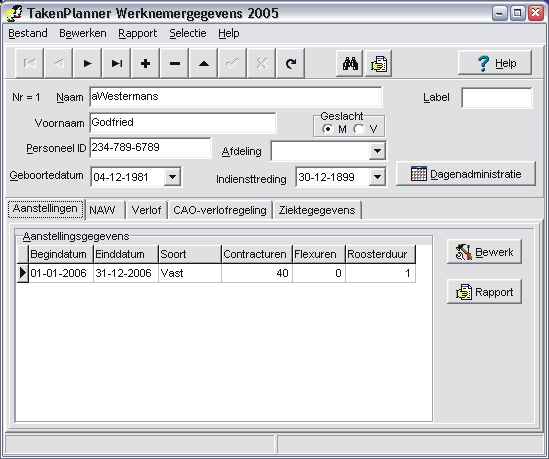Click the Dagenadministratie button
Screen dimensions: 549x459
tap(466, 174)
